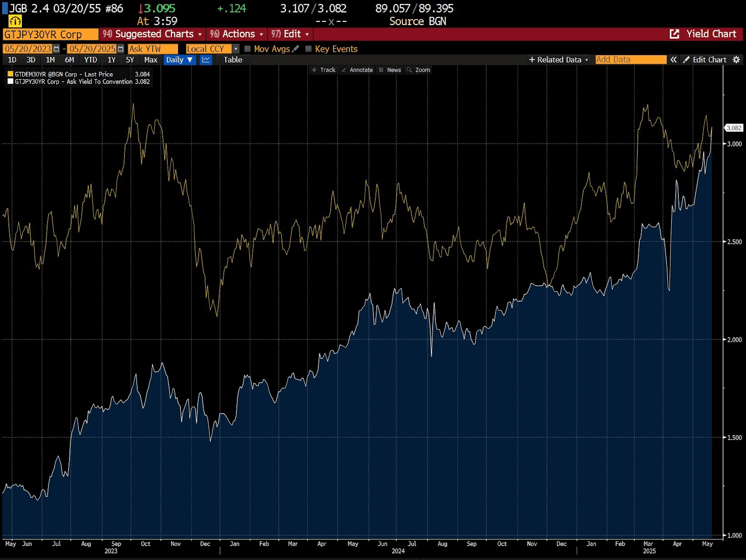Select the 5Y time range
This screenshot has height=560, width=746.
point(130,60)
